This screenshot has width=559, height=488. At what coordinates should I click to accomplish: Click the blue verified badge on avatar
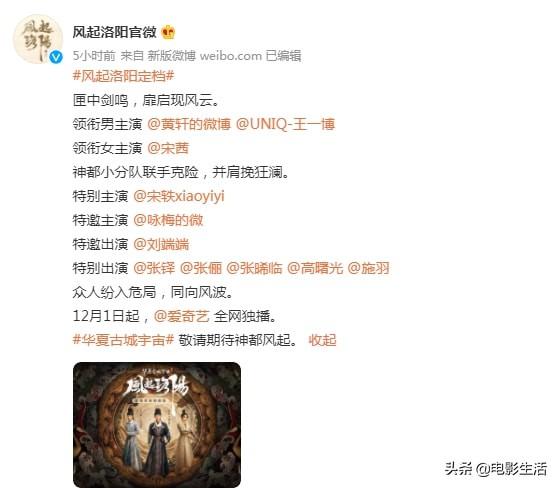pyautogui.click(x=56, y=57)
